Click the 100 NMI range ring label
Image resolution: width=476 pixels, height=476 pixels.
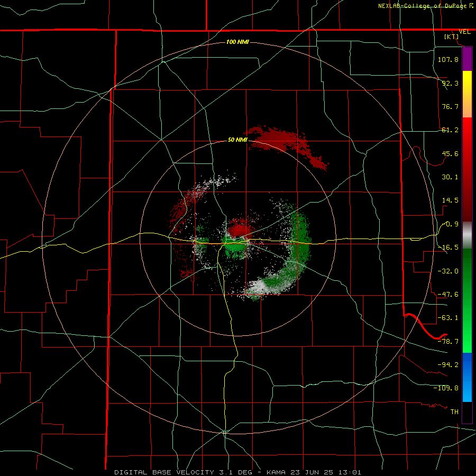(237, 42)
